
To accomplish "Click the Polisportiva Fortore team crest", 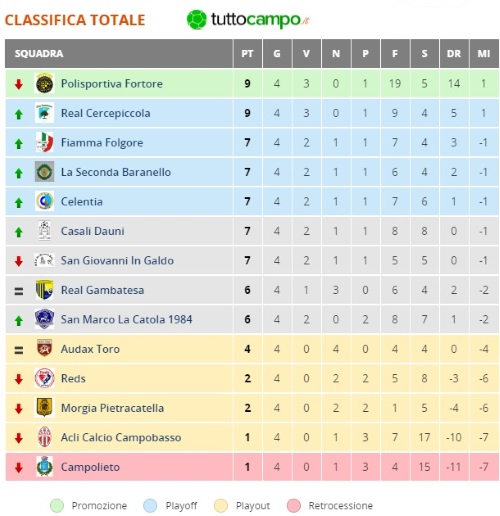I will coord(44,83).
